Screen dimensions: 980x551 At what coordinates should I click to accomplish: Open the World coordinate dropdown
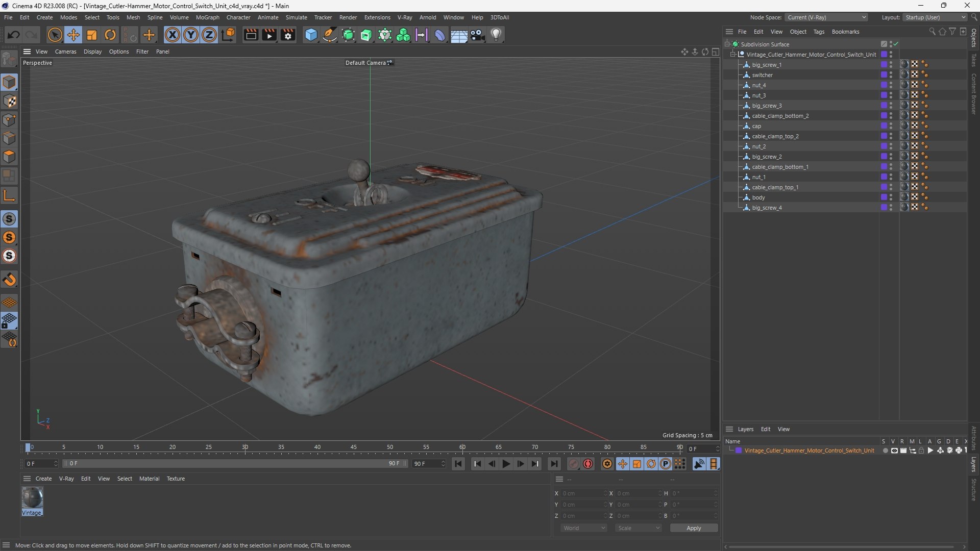point(584,528)
